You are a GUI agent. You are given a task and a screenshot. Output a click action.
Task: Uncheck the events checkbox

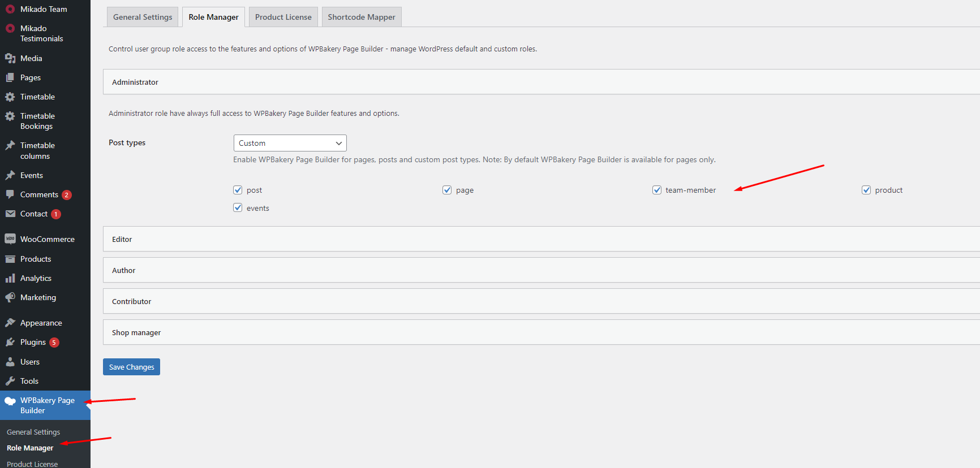238,207
